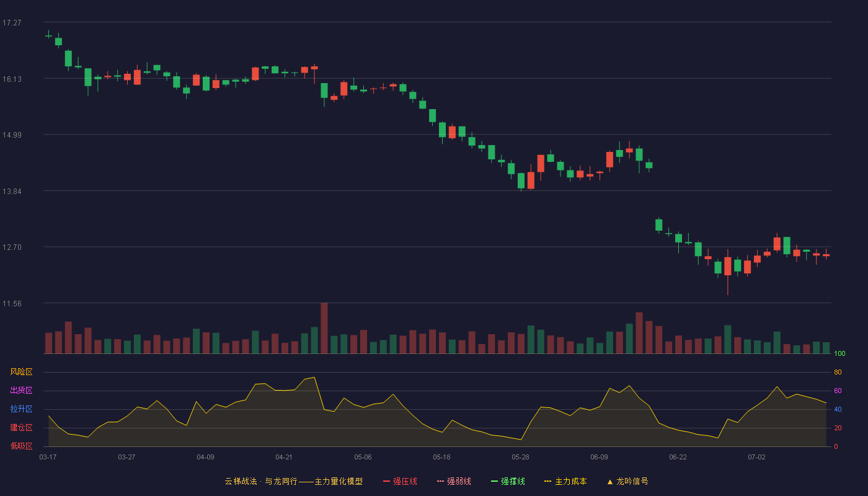Click the yellow dotted icon beside 主力成本
Viewport: 868px width, 496px height.
tap(547, 481)
